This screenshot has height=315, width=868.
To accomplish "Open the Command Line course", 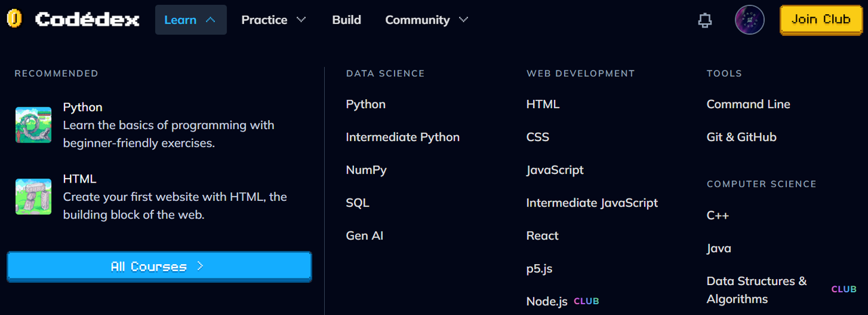I will pos(749,105).
